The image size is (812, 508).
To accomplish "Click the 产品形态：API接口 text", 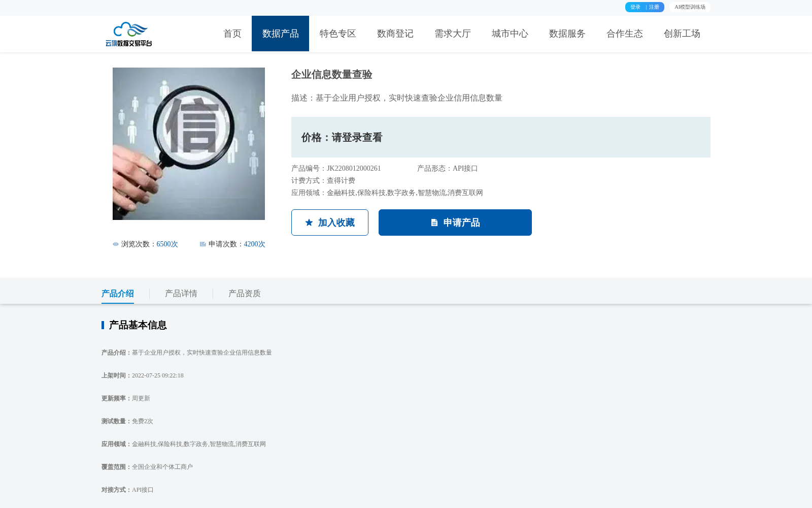I will tap(448, 169).
